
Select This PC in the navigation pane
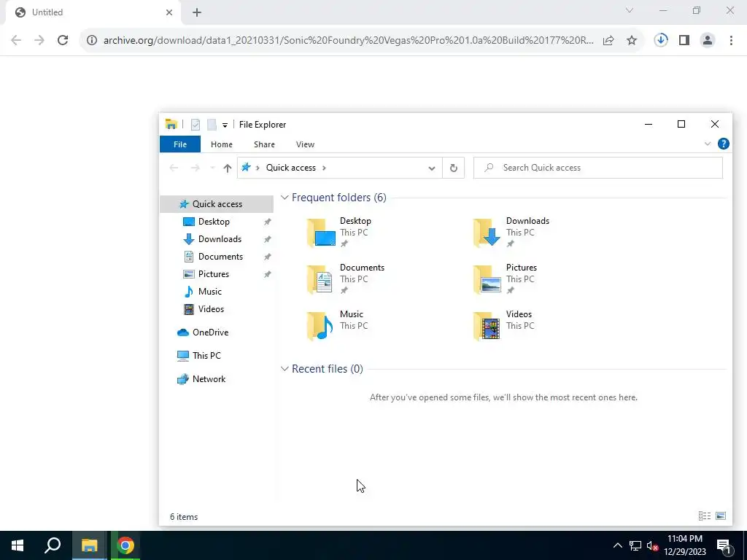pos(206,356)
